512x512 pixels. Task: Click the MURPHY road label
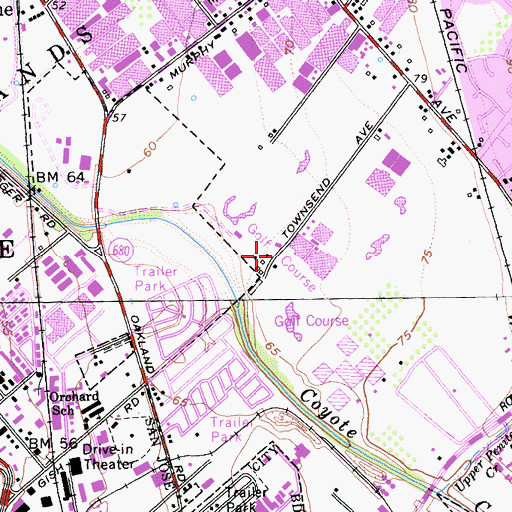[192, 61]
